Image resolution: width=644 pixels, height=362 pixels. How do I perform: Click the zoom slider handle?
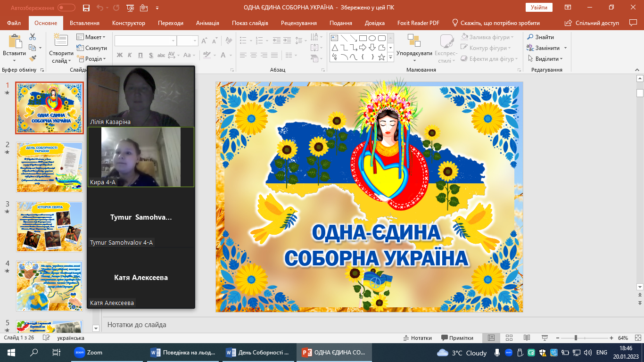click(576, 338)
